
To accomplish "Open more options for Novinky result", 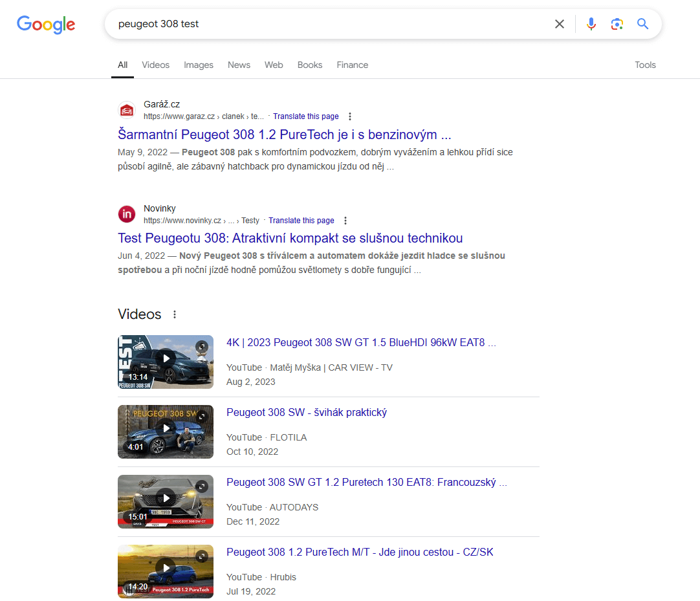I will tap(345, 221).
